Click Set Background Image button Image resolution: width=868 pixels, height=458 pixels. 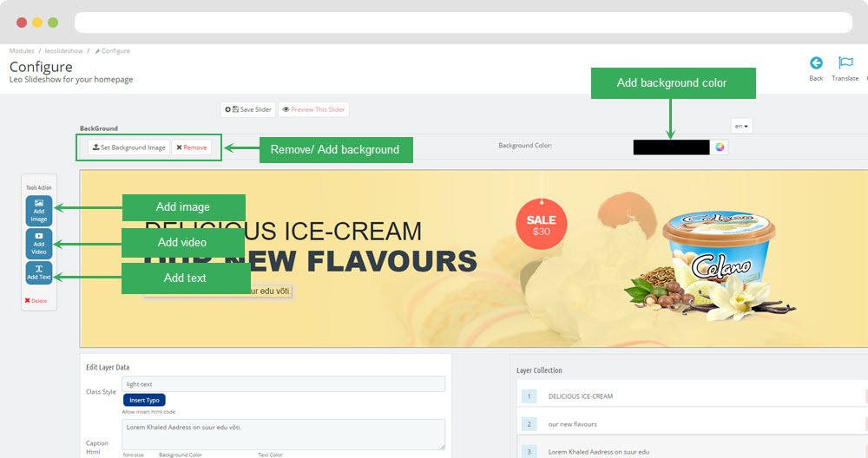click(x=129, y=147)
